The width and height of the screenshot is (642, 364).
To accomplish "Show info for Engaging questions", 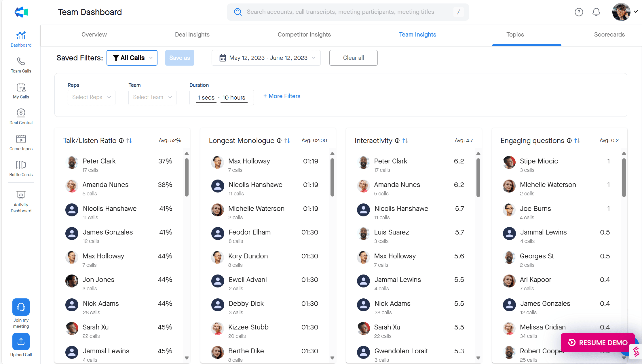I will (x=569, y=141).
